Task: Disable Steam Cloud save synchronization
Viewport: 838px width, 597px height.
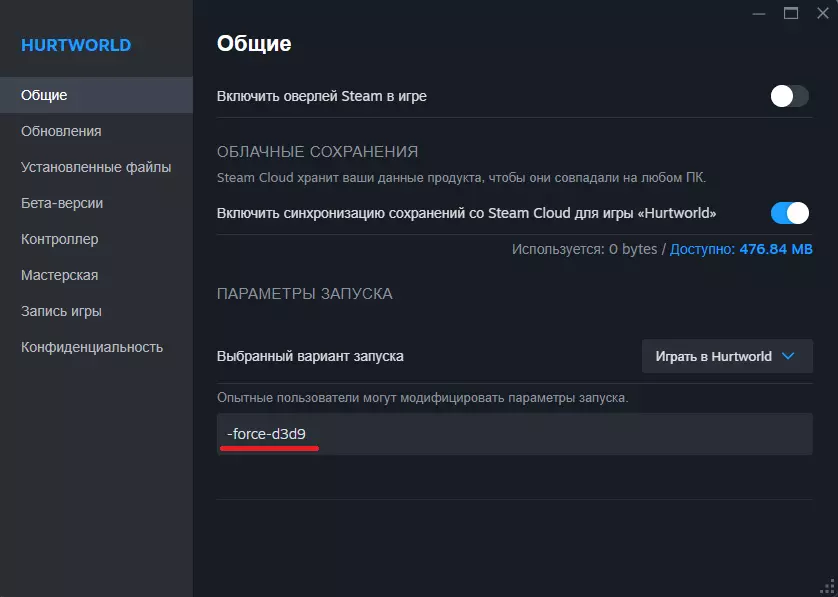Action: point(789,213)
